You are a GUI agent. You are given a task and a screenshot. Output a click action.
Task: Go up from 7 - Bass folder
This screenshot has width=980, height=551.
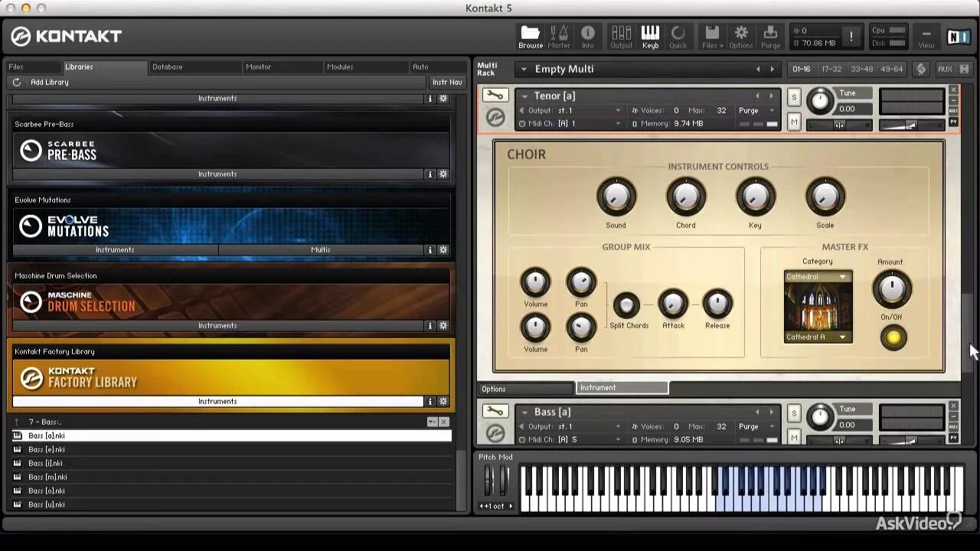(17, 422)
